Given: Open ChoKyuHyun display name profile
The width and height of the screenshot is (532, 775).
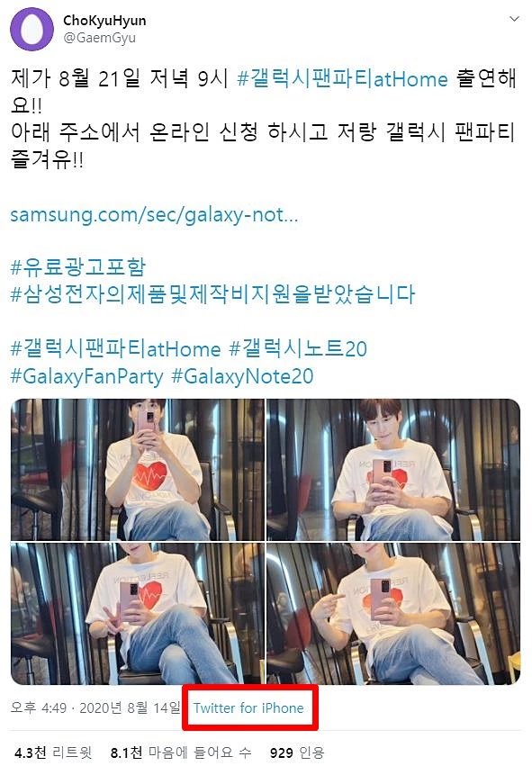Looking at the screenshot, I should 104,21.
